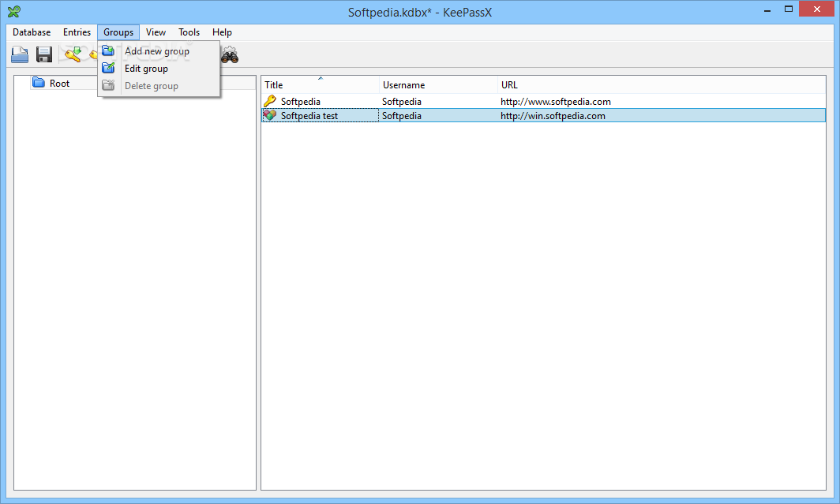Choose Add new group from the menu
840x504 pixels.
coord(159,50)
